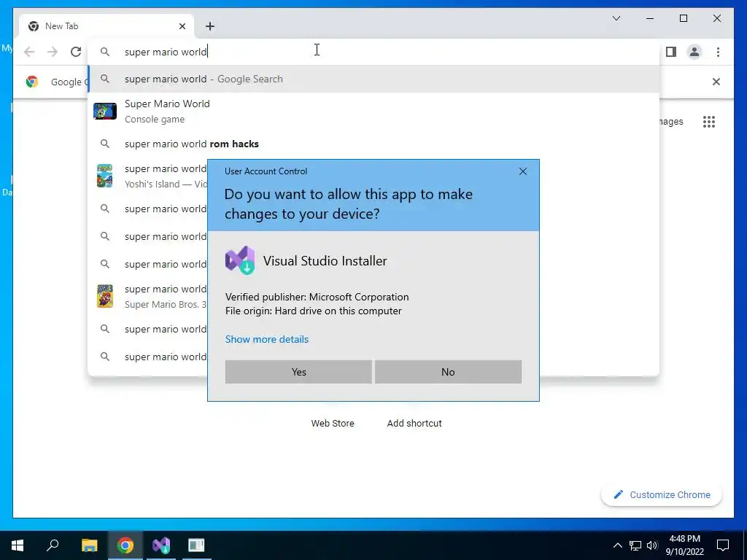
Task: Open network status tray icon
Action: (x=635, y=545)
